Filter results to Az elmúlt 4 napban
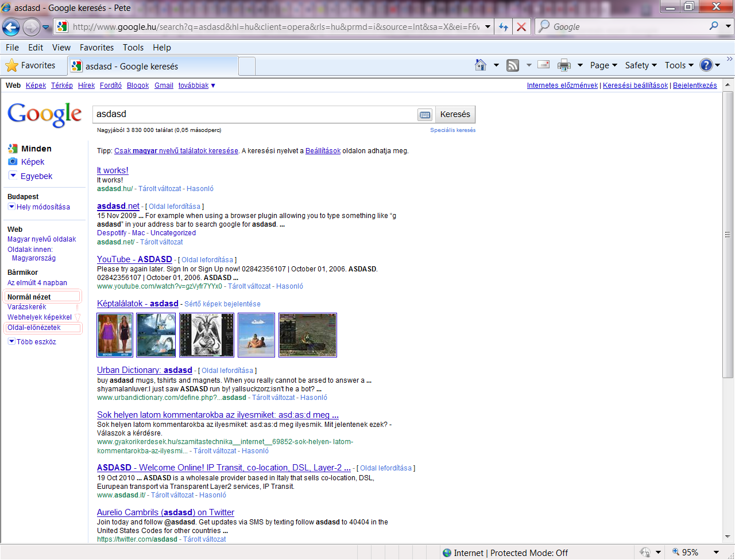The image size is (735, 560). click(37, 283)
